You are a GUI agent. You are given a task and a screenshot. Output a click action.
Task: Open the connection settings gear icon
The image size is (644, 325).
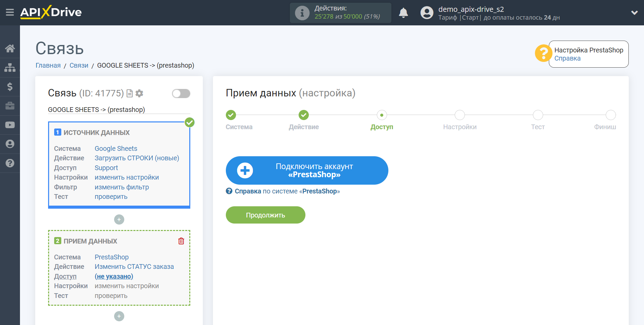pyautogui.click(x=139, y=93)
